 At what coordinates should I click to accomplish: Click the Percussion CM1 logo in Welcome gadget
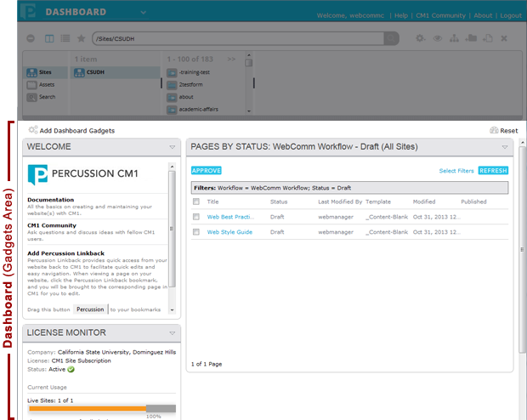pos(82,174)
